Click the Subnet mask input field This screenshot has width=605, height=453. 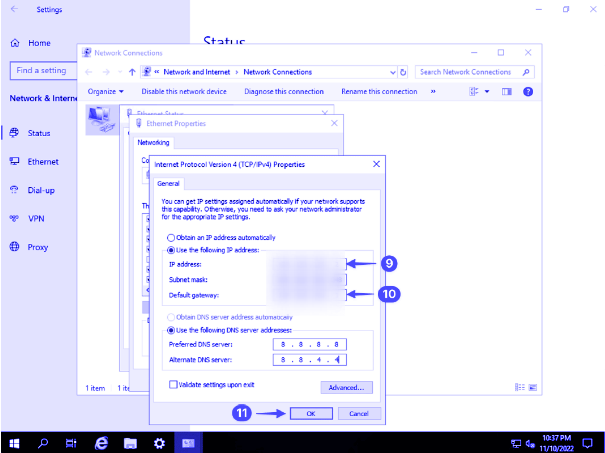point(310,280)
